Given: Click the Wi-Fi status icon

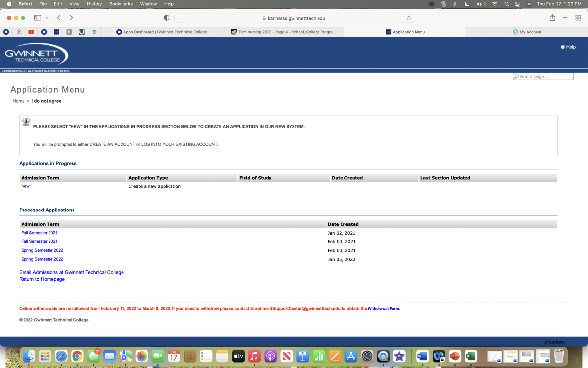Looking at the screenshot, I should pos(494,4).
